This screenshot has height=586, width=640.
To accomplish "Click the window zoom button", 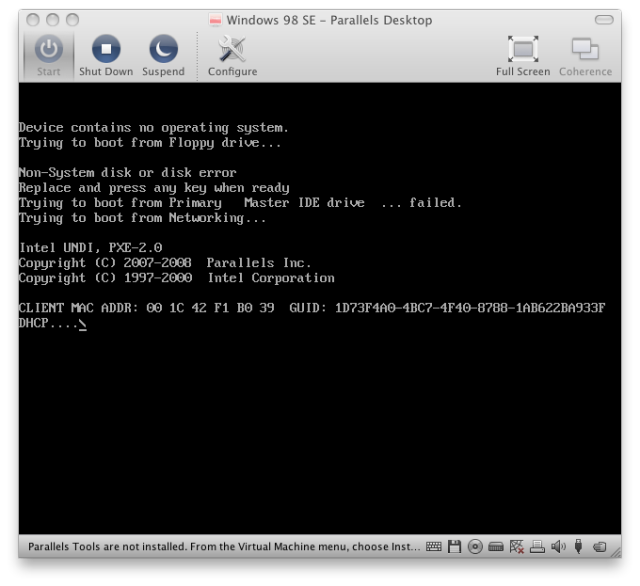I will click(73, 20).
